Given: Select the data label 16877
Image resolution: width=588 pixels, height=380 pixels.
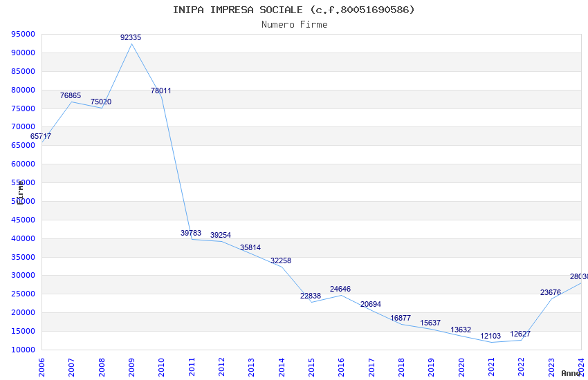Looking at the screenshot, I should 401,318.
